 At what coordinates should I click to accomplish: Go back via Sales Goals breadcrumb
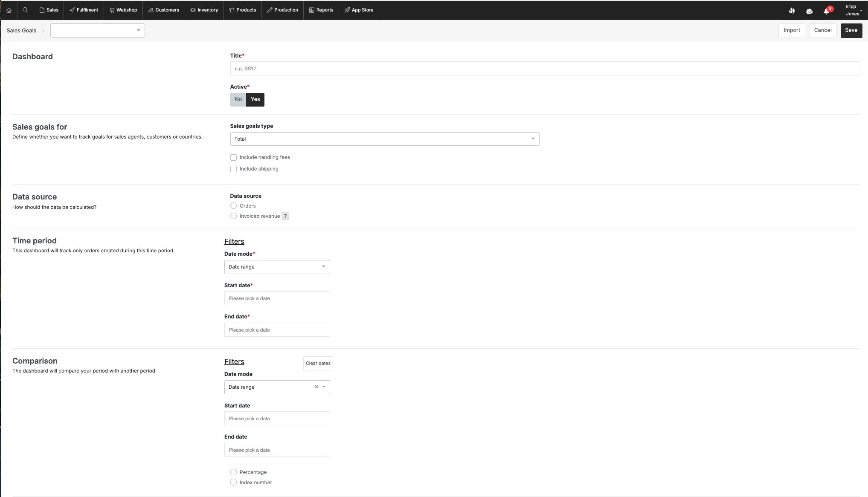pos(21,31)
